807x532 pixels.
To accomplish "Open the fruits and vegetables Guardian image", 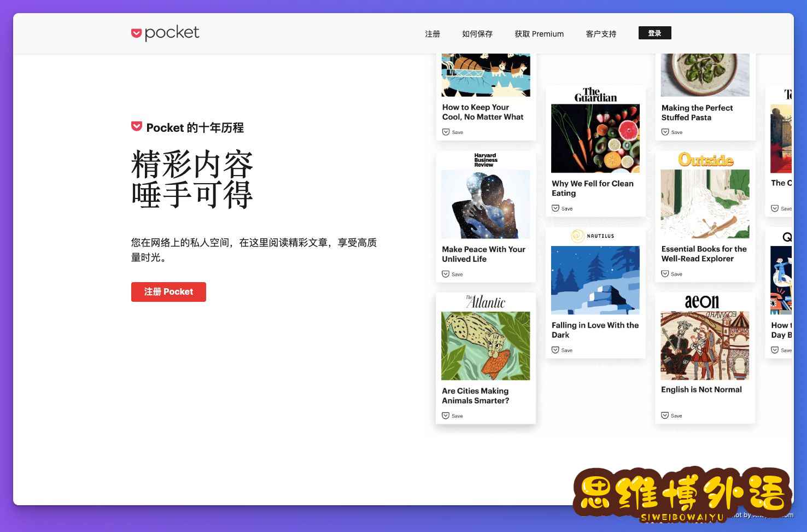I will click(x=595, y=138).
